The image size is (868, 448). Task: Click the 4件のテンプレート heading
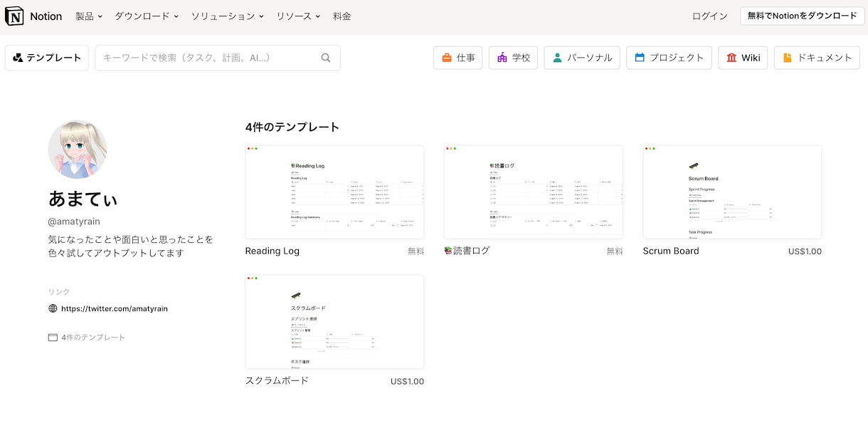tap(292, 127)
